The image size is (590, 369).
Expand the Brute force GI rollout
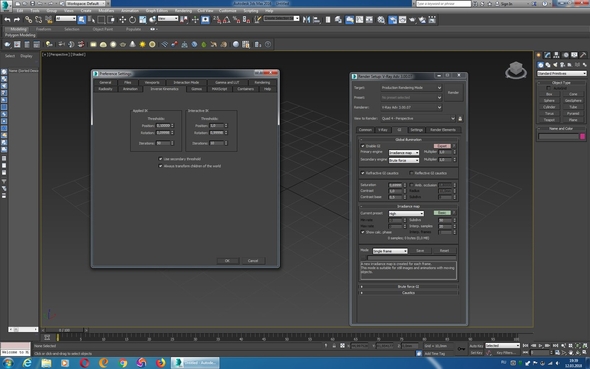click(408, 287)
